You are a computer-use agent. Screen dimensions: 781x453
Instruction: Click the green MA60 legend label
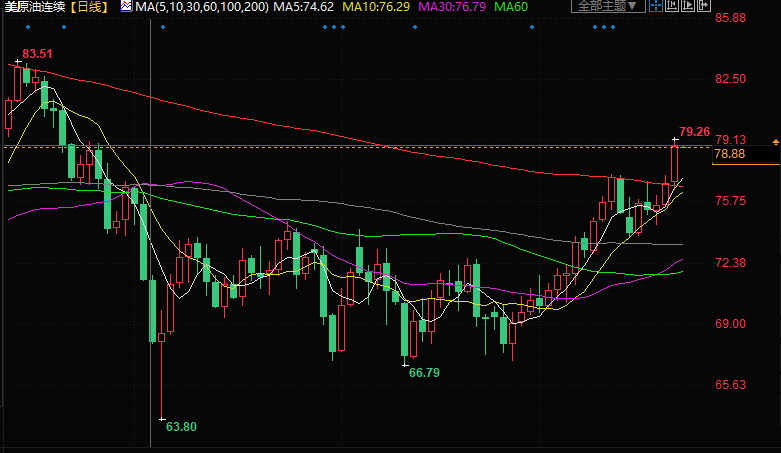(514, 7)
